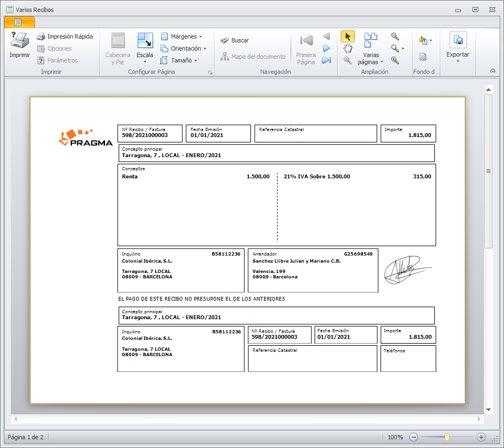Click the '598/2021000003' text beside the PRAGMA logo

tap(145, 135)
